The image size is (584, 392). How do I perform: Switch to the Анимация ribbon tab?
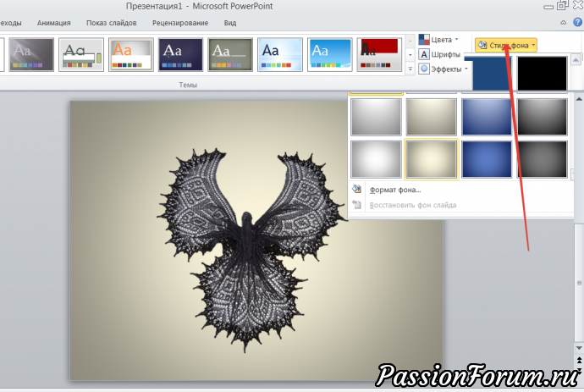pyautogui.click(x=54, y=23)
